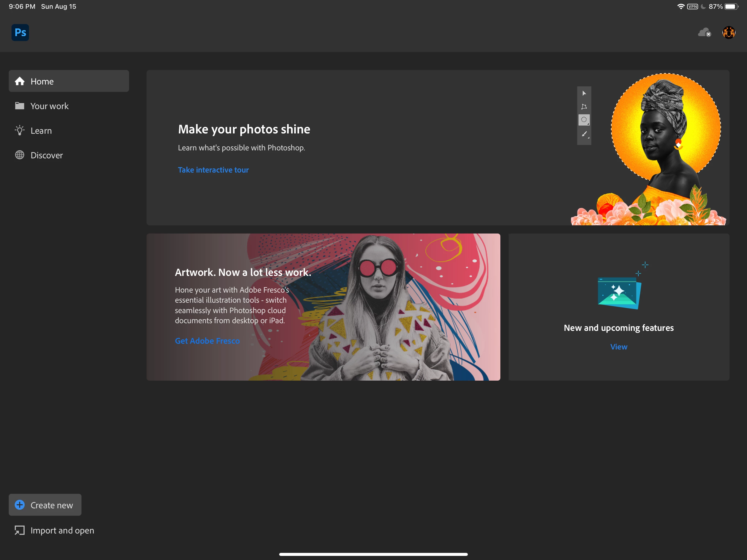Open the Discover section

pyautogui.click(x=46, y=155)
